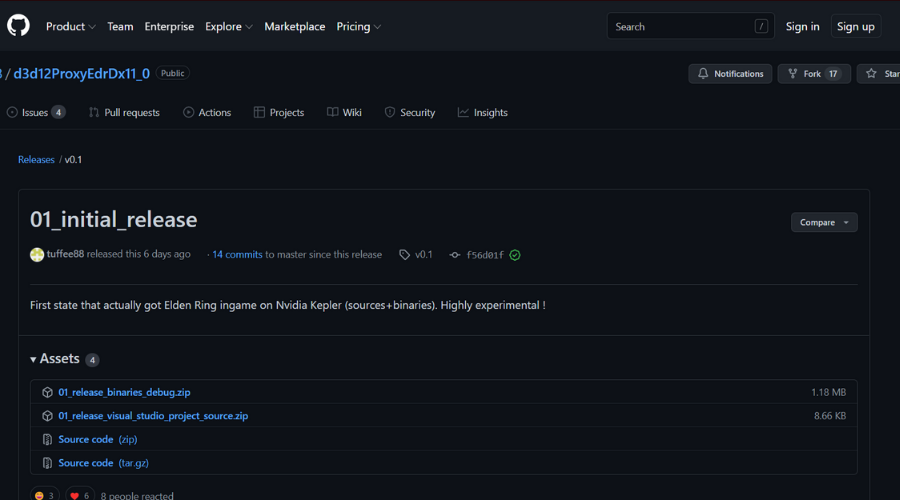Click the tag icon beside v0.1

405,254
